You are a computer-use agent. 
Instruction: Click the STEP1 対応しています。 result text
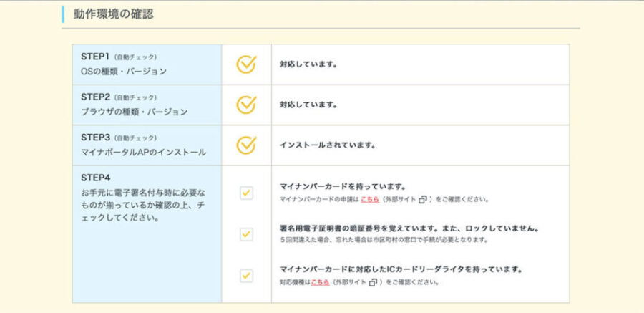[x=308, y=64]
